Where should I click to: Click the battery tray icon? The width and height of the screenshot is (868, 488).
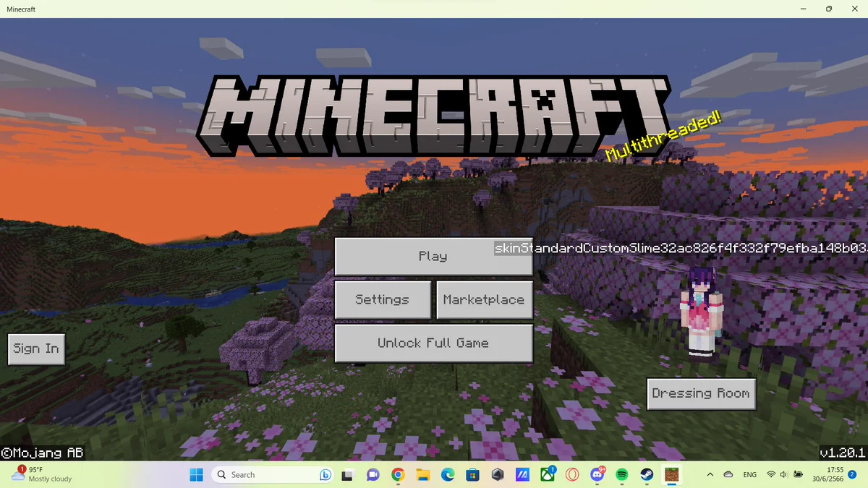pos(799,474)
